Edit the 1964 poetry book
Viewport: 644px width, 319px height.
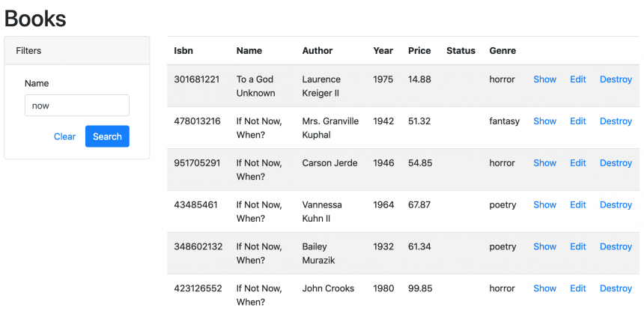coord(578,205)
